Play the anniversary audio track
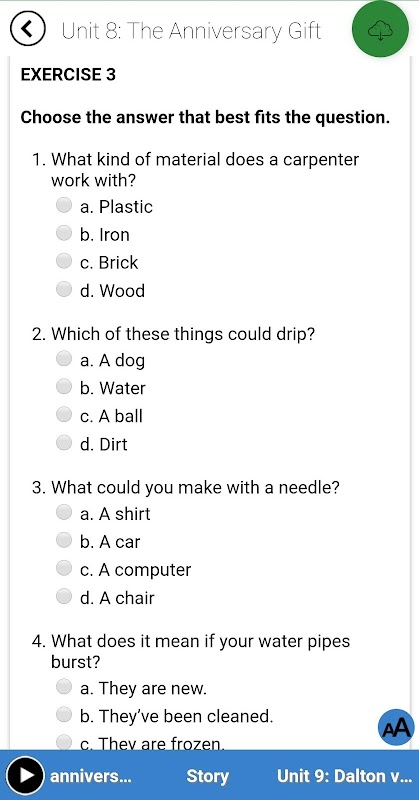 point(25,776)
